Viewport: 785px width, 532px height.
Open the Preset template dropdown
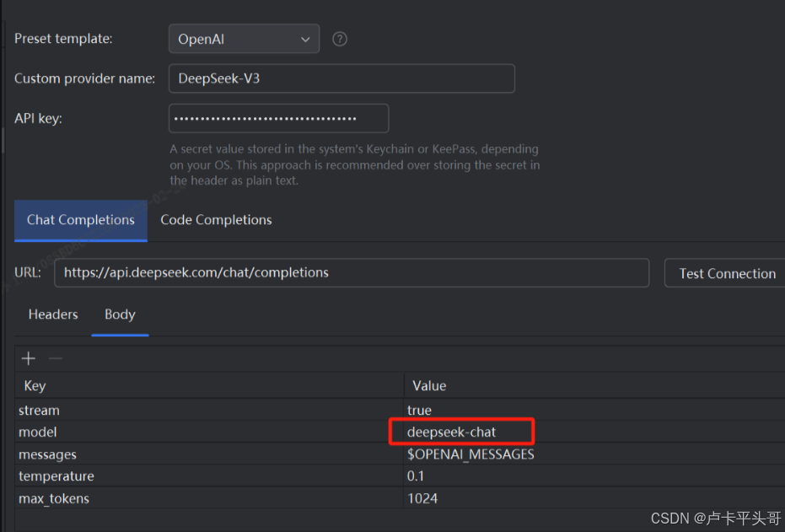coord(244,39)
